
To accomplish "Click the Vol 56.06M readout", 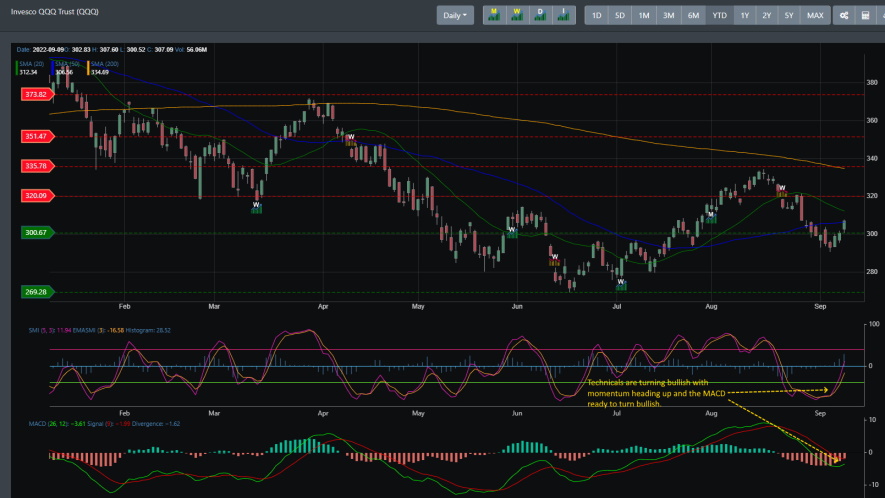I will click(191, 50).
